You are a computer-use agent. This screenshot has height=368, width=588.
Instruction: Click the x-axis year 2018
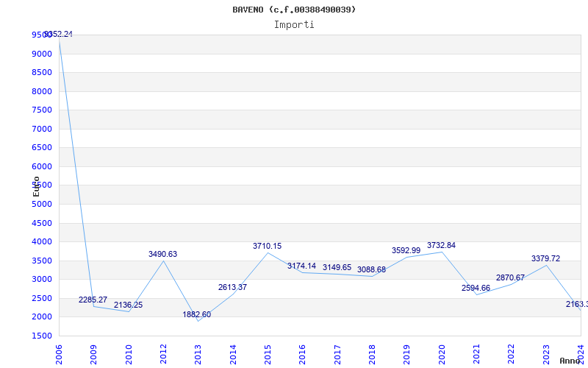tap(372, 355)
